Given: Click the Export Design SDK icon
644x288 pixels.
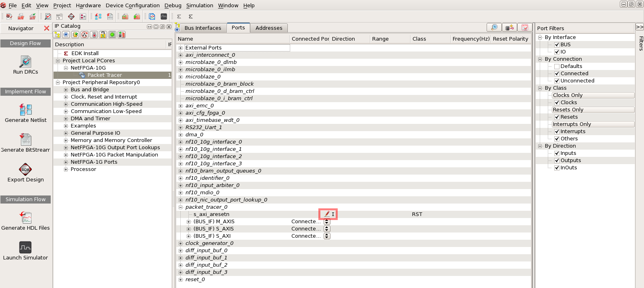Looking at the screenshot, I should tap(25, 169).
